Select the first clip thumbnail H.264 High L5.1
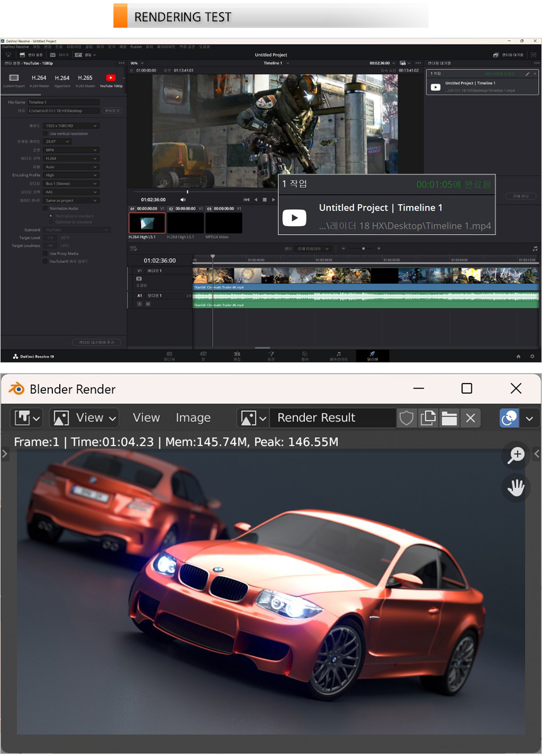542x756 pixels. [147, 223]
